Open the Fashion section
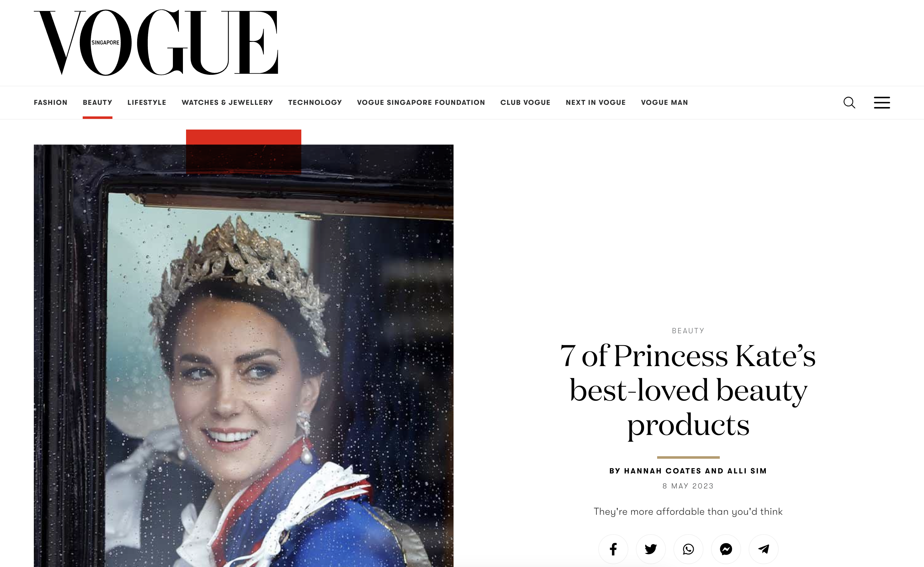 pos(51,102)
